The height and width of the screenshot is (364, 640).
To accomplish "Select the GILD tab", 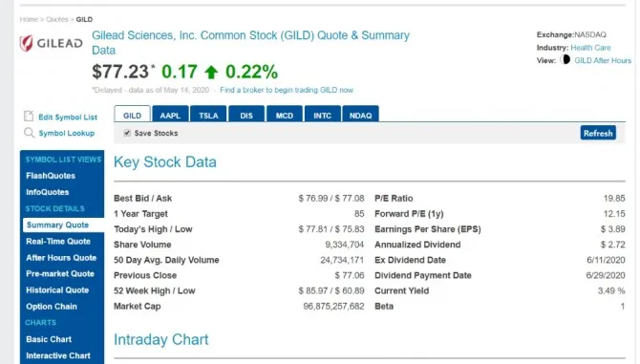I will [132, 114].
